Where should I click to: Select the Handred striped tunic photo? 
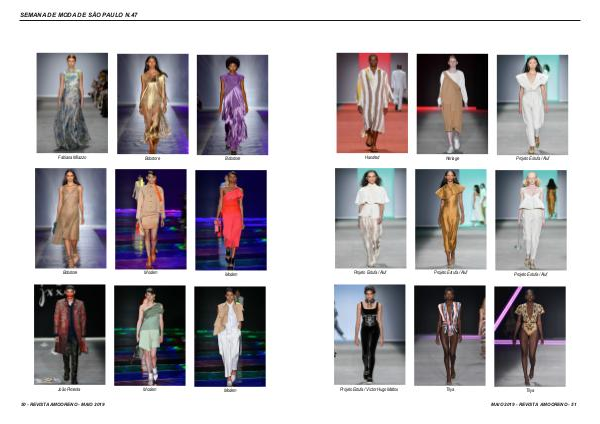(x=371, y=102)
